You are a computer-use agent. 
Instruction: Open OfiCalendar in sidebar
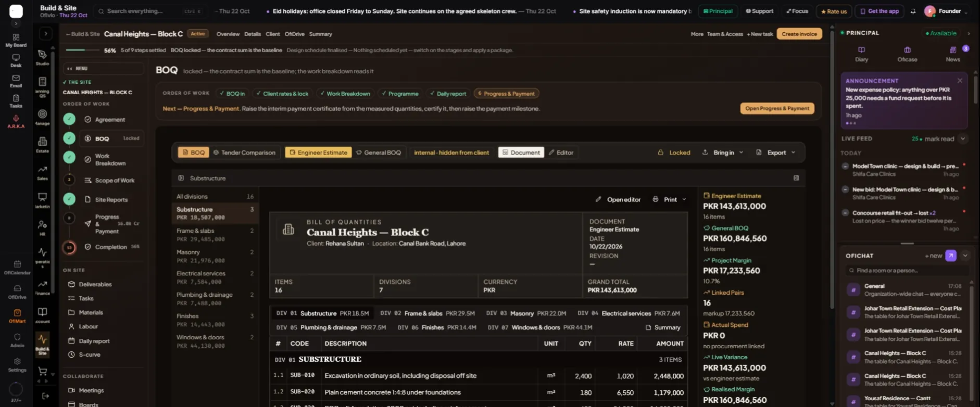[x=17, y=267]
